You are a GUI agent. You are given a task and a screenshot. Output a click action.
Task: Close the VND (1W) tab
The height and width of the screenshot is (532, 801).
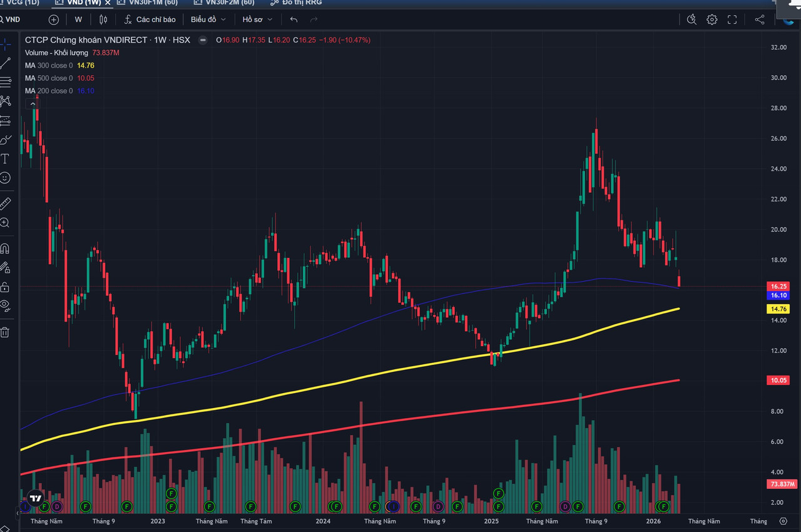point(107,3)
